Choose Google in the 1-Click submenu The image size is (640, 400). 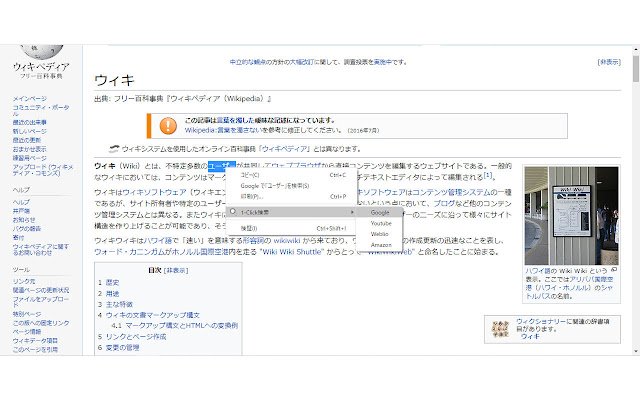(x=380, y=213)
